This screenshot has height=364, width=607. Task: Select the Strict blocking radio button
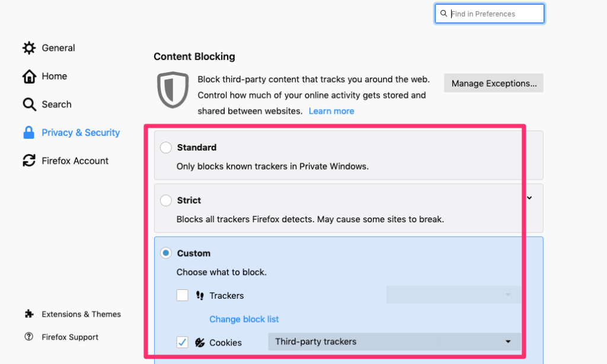point(166,200)
